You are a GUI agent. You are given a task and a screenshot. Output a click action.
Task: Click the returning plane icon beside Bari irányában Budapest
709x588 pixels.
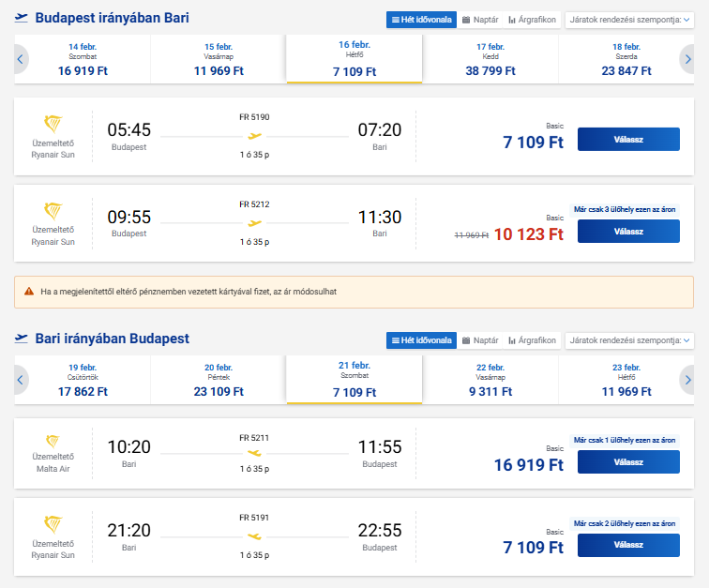(x=22, y=339)
